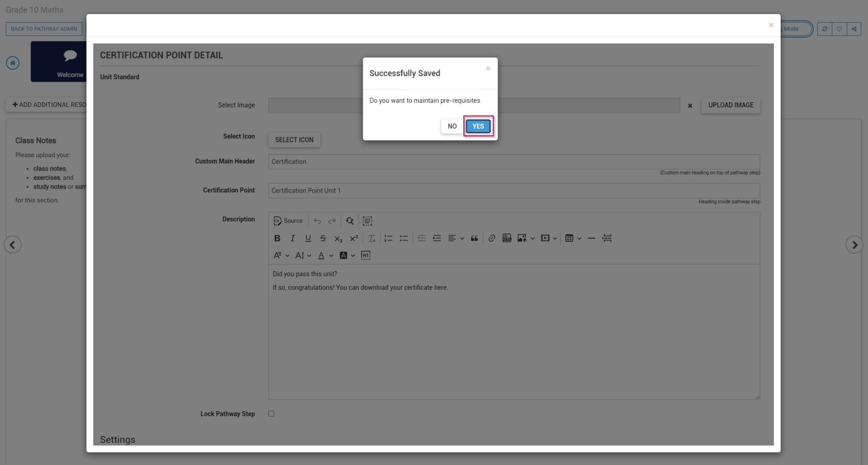Open Find and Replace in editor
The image size is (868, 465).
point(350,221)
